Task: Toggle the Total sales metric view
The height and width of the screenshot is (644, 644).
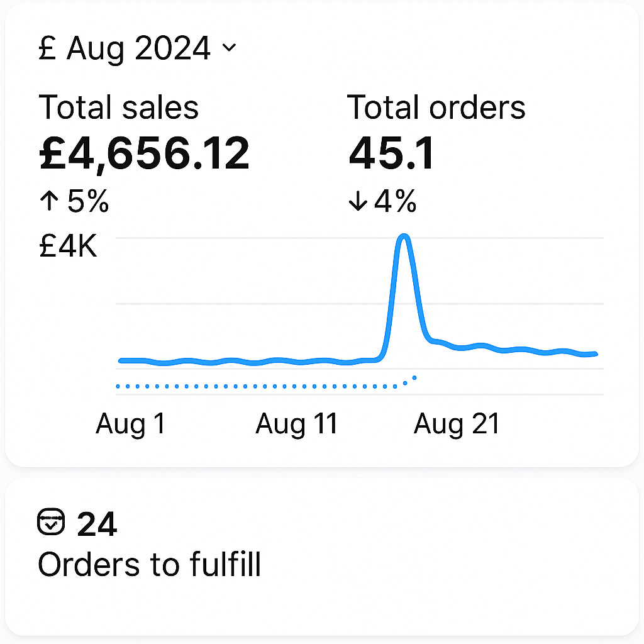Action: (x=118, y=107)
